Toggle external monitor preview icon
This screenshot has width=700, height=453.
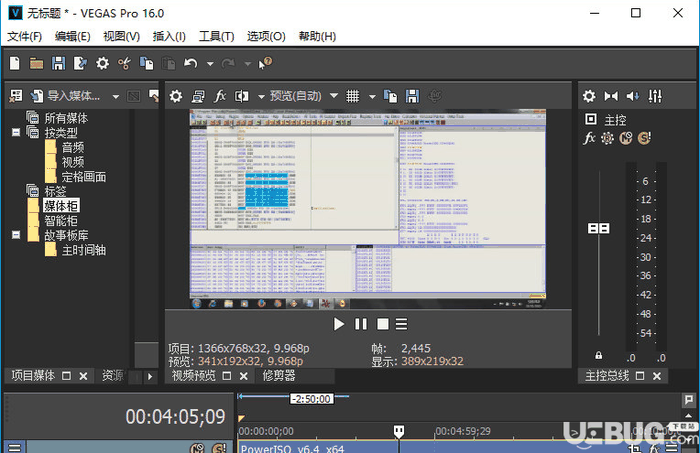click(x=198, y=96)
